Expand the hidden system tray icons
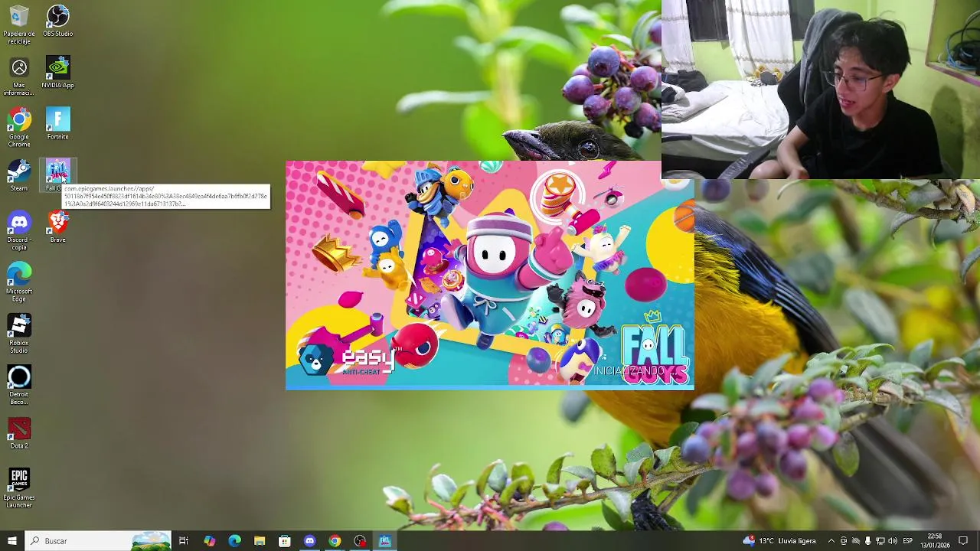The height and width of the screenshot is (551, 980). pyautogui.click(x=831, y=541)
